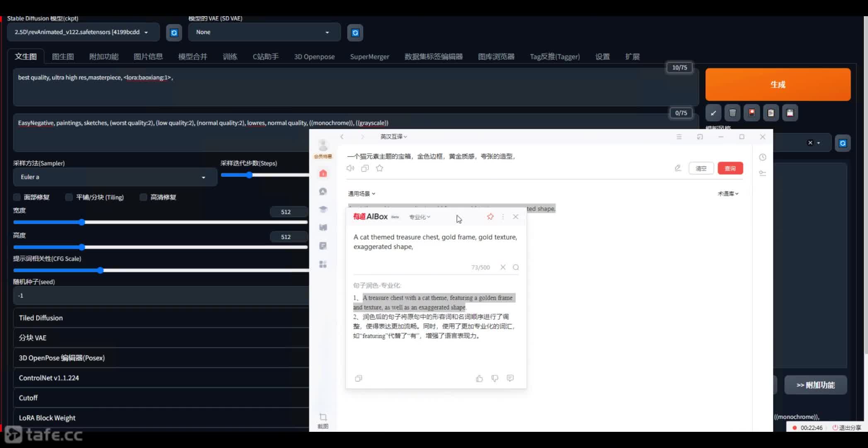Switch to the 图生图 tab
Screen dimensions: 868x448
pos(63,56)
